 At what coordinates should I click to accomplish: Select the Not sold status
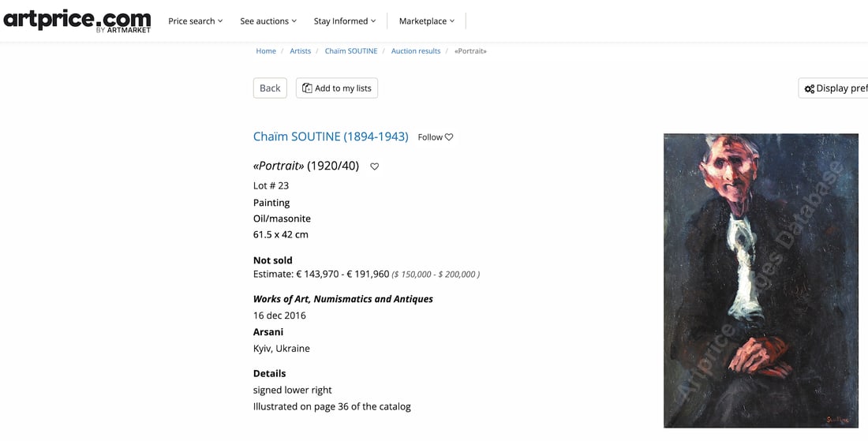[x=273, y=260]
